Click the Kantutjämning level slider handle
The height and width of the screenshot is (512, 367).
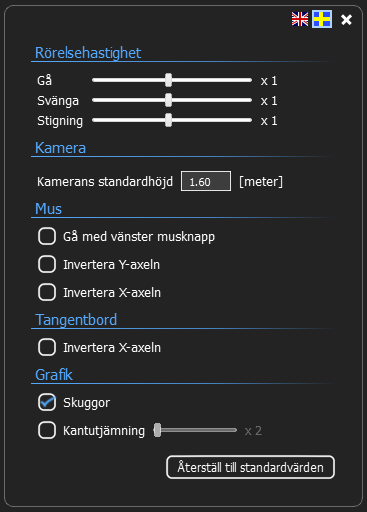(157, 430)
